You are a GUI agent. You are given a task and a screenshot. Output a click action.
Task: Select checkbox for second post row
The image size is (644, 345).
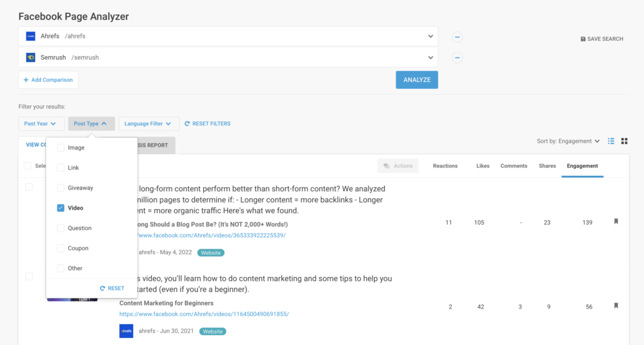[x=29, y=277]
